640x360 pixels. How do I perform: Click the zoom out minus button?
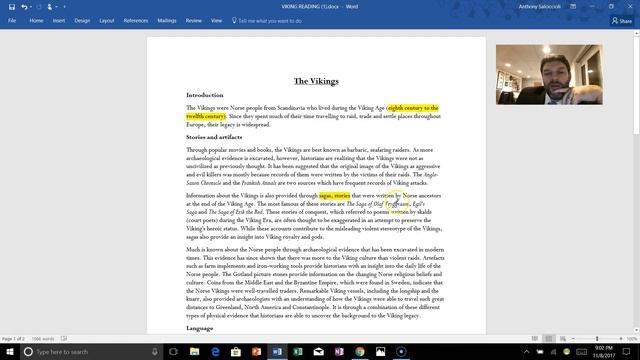[x=573, y=339]
